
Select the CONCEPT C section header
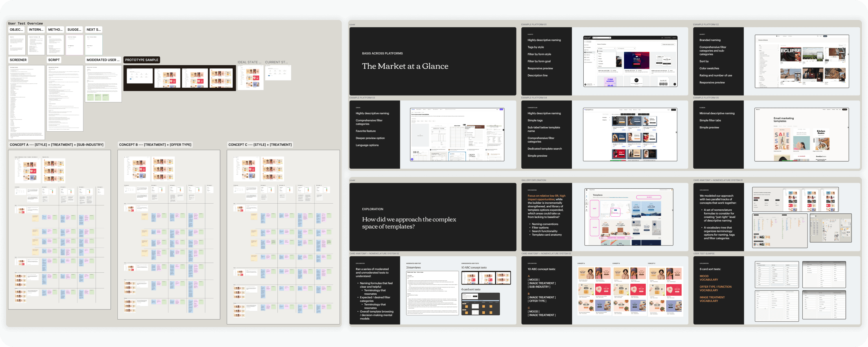tap(260, 145)
